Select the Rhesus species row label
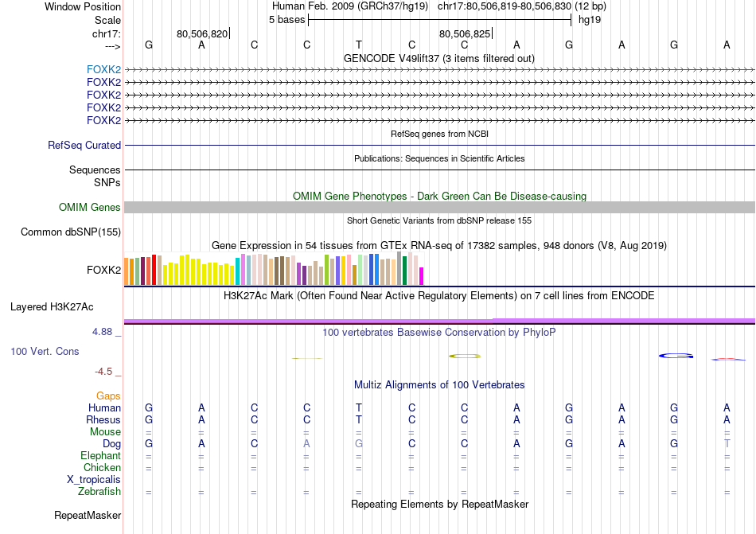The width and height of the screenshot is (756, 534). point(103,419)
